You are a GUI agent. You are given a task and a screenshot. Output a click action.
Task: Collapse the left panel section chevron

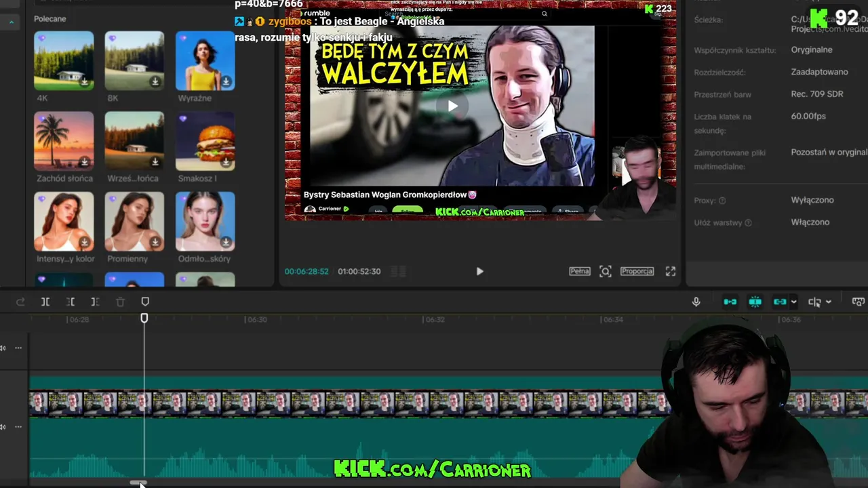click(x=12, y=22)
